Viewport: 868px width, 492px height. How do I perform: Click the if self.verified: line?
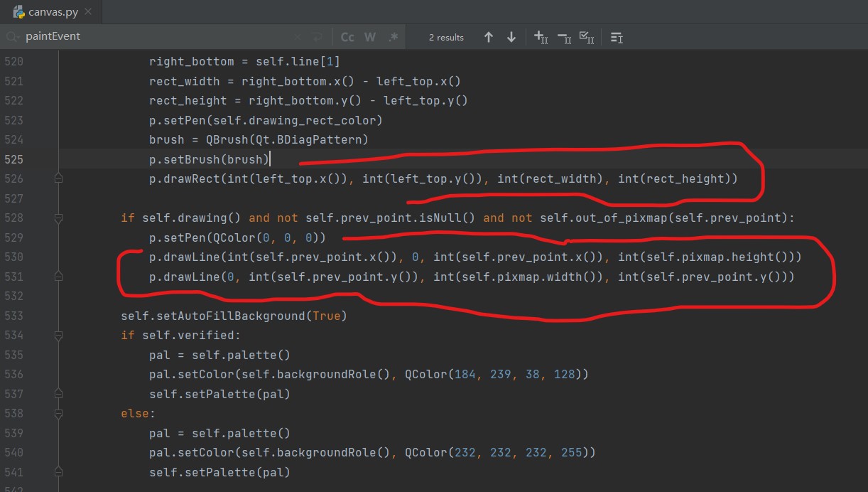click(x=180, y=335)
